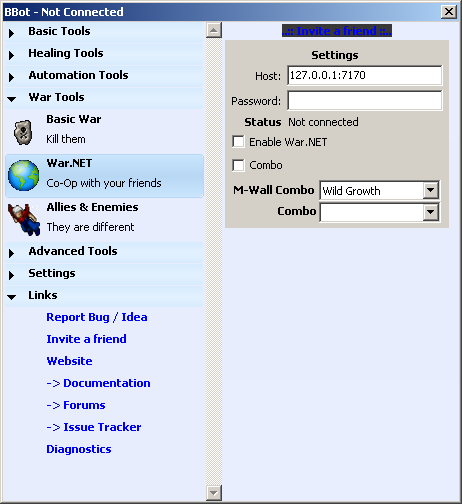Focus the Password input field
The width and height of the screenshot is (462, 504).
(365, 100)
